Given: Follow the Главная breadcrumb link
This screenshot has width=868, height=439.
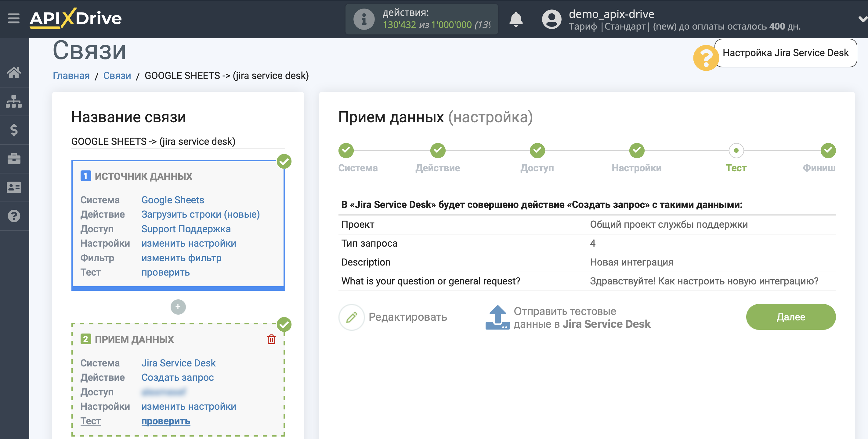Looking at the screenshot, I should 71,76.
